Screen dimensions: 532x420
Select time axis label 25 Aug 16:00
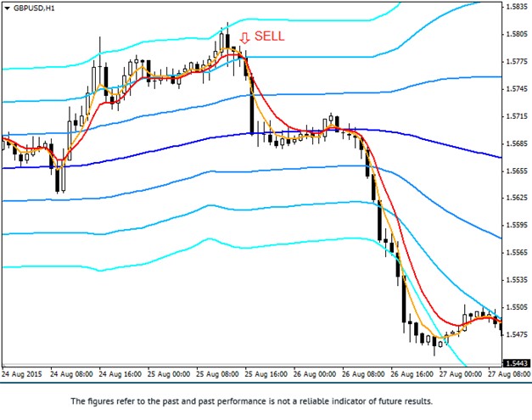[x=266, y=374]
